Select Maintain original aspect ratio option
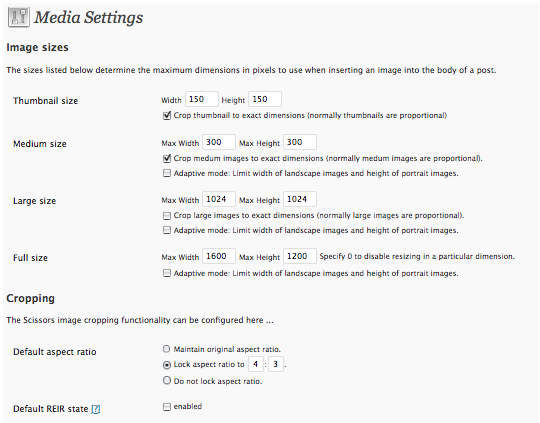This screenshot has width=540, height=423. pos(166,349)
